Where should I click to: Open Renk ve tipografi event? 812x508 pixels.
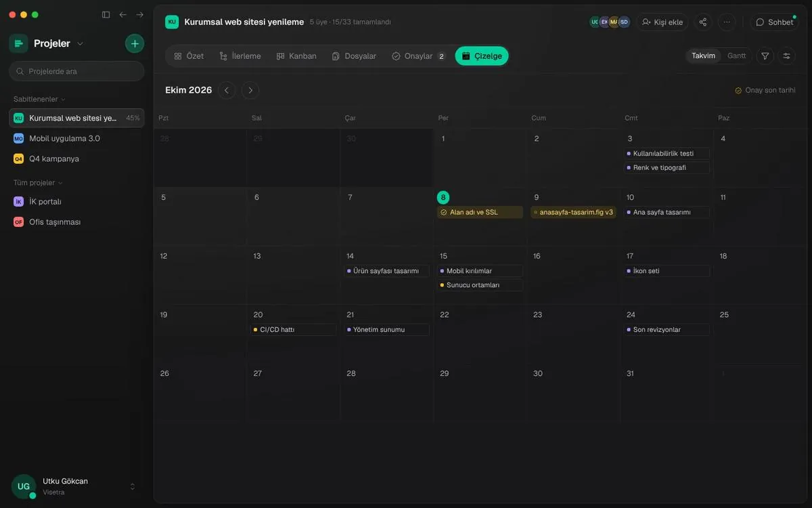[667, 167]
